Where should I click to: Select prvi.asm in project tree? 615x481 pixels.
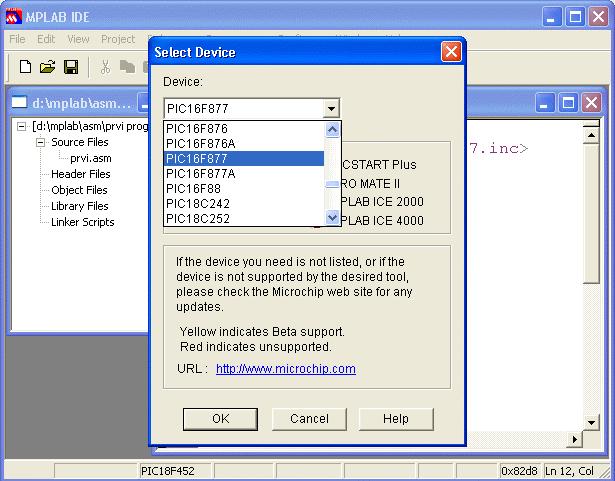(91, 158)
